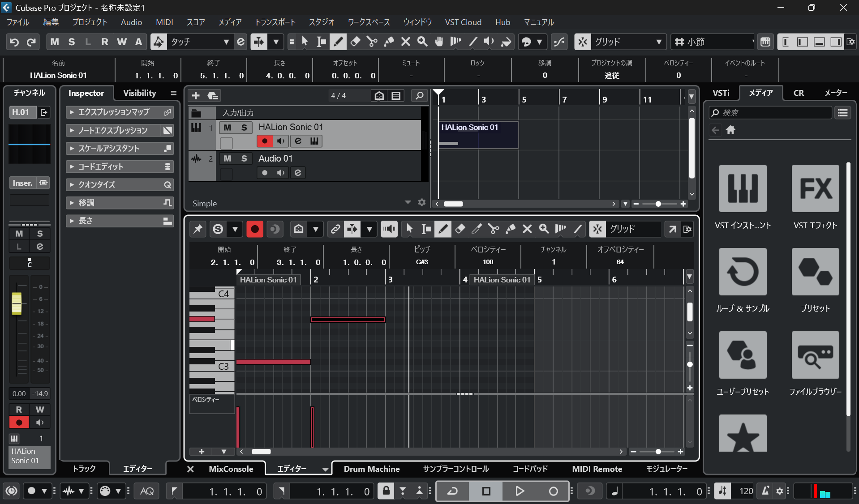The image size is (859, 504).
Task: Mute the HALion Sonic 01 track
Action: [228, 128]
